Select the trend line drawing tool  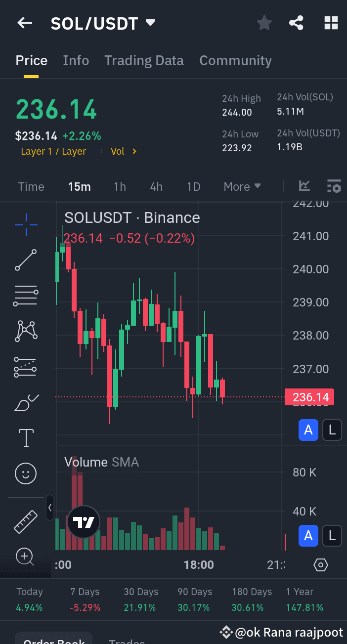point(26,260)
